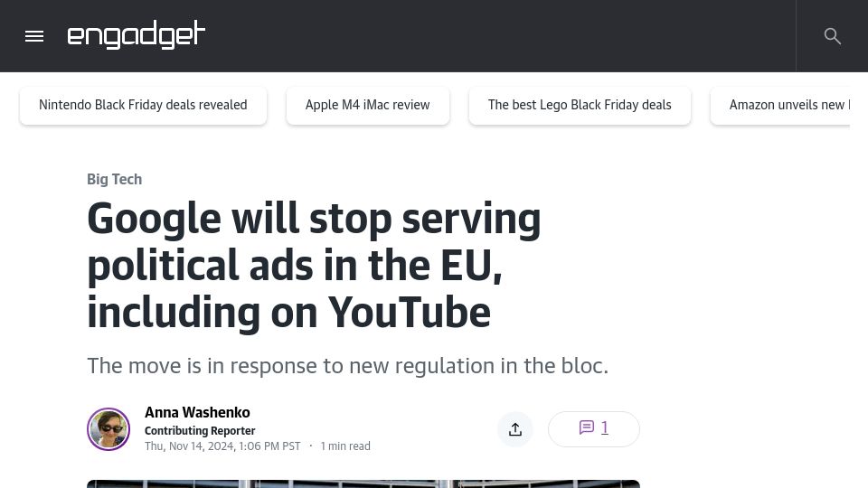Open the search magnifier icon
The image size is (868, 488).
(x=832, y=36)
